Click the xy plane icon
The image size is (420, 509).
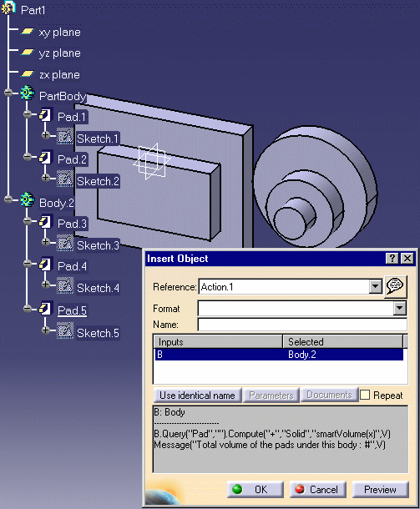[28, 31]
